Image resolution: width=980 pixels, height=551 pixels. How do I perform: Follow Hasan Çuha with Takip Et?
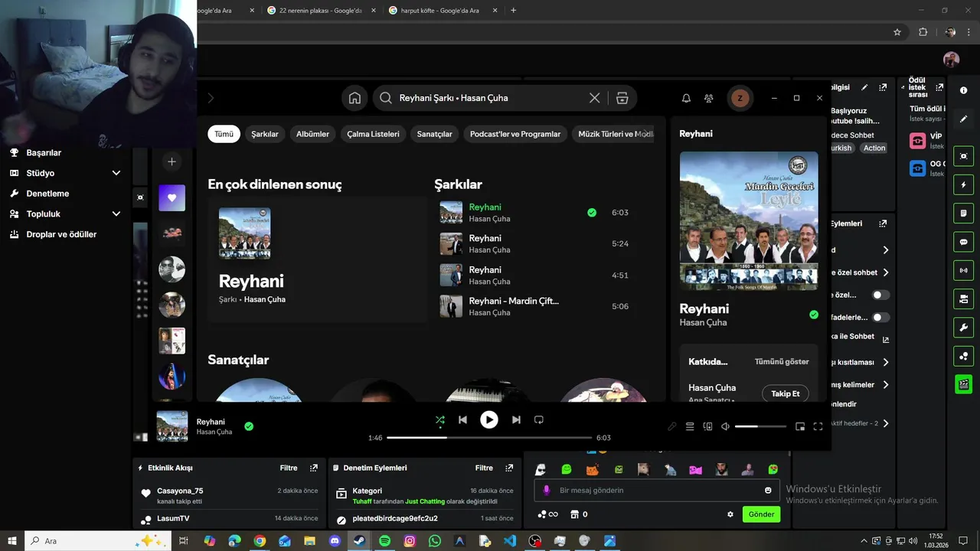pos(785,393)
